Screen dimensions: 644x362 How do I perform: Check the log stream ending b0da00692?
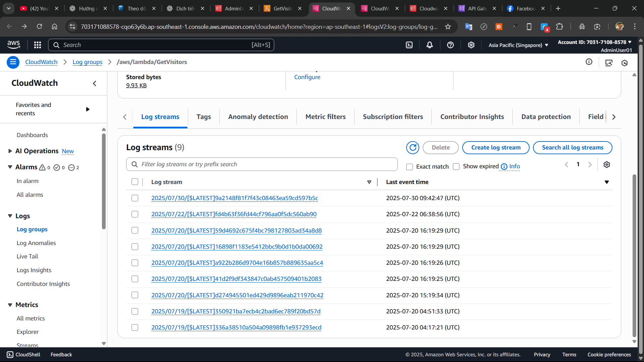(x=135, y=247)
